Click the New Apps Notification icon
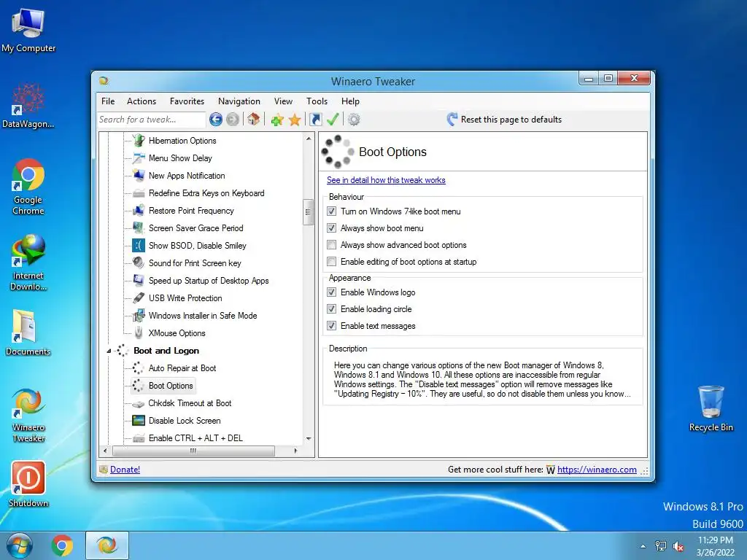This screenshot has height=560, width=747. [139, 175]
